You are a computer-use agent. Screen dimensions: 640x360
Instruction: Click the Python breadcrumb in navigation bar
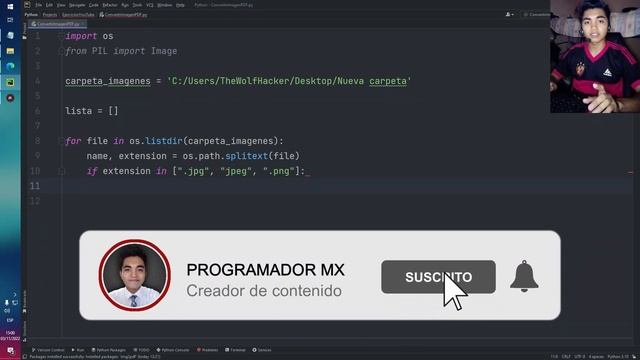31,15
